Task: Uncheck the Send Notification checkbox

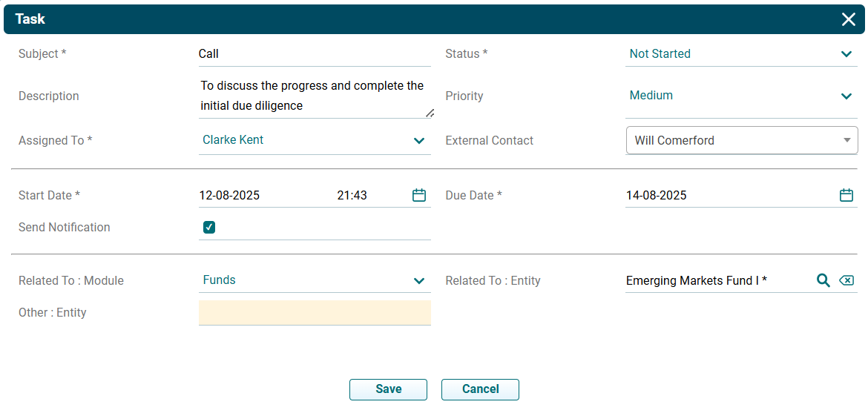Action: click(x=209, y=228)
